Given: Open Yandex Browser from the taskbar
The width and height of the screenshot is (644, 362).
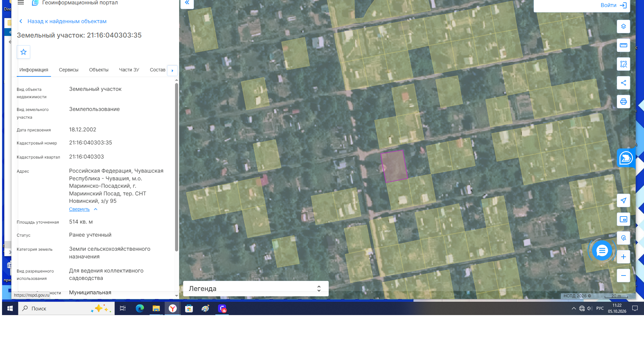Looking at the screenshot, I should [173, 308].
